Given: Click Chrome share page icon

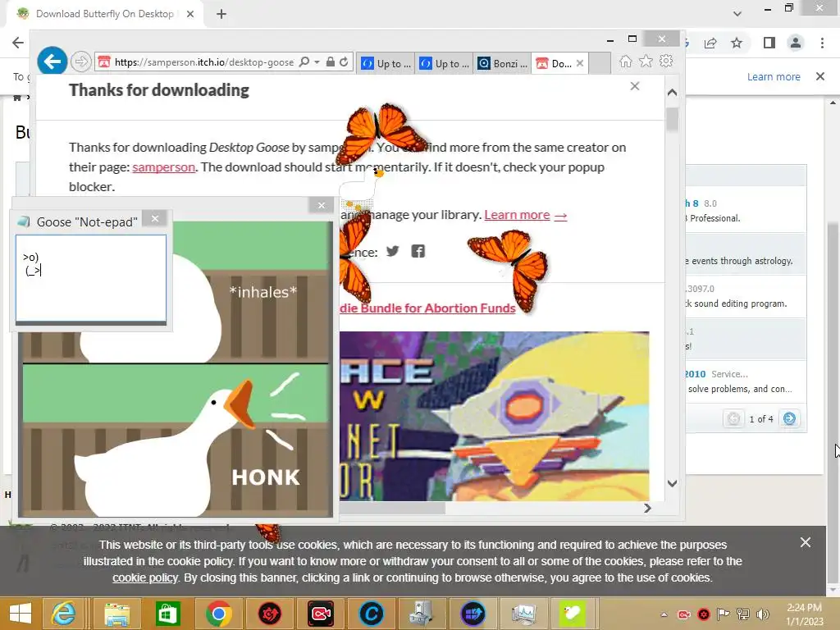Looking at the screenshot, I should point(710,43).
